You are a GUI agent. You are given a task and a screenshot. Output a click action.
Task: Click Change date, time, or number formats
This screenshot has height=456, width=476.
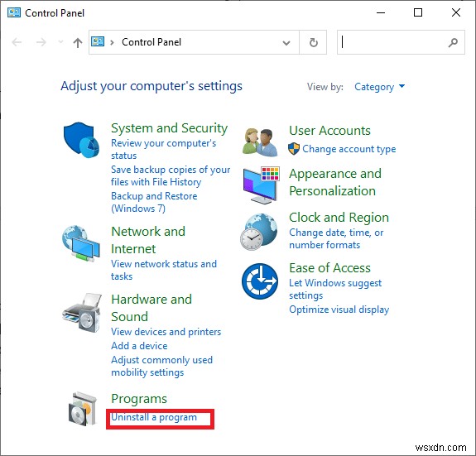[336, 239]
